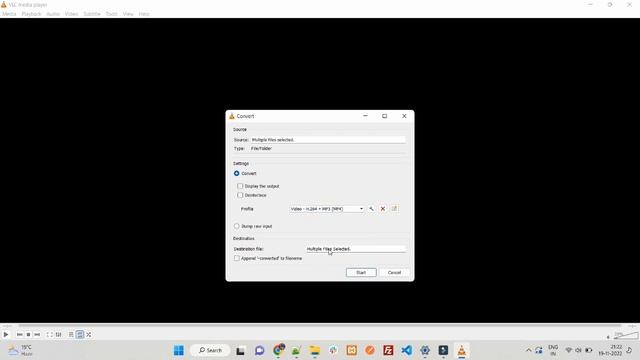Open the View menu
Screen dimensions: 640x360
(128, 14)
